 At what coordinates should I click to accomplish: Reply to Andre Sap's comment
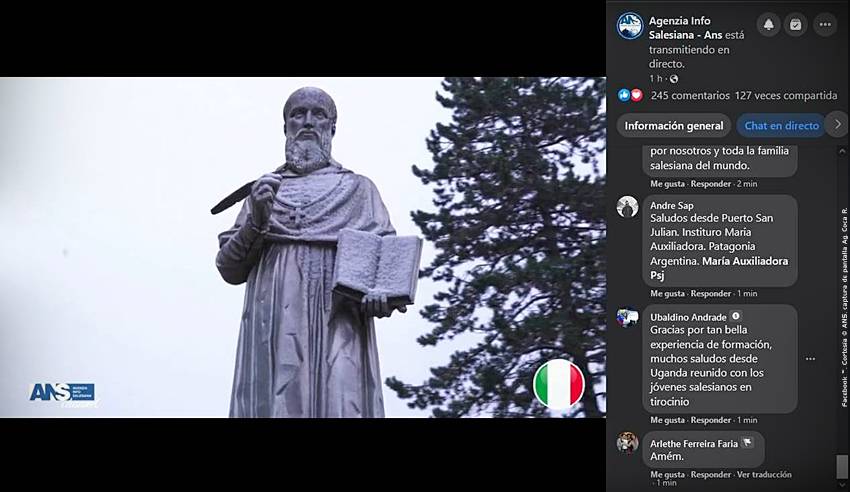coord(711,293)
